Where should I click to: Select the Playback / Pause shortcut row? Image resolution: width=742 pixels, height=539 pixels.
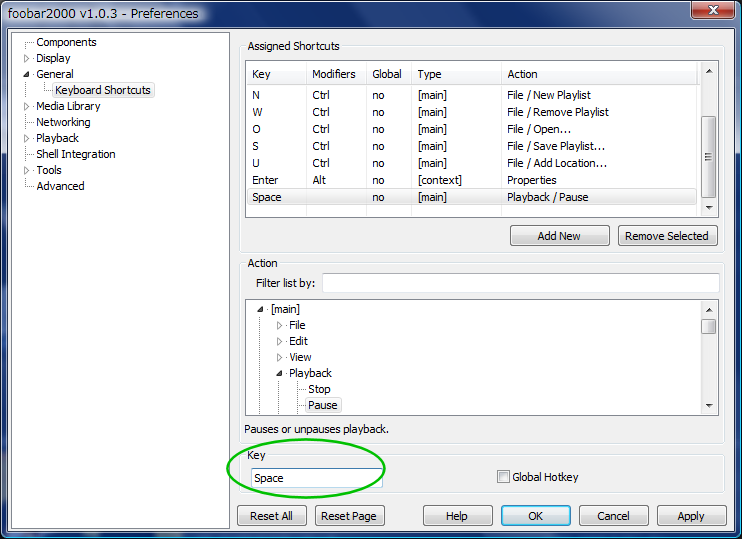472,197
